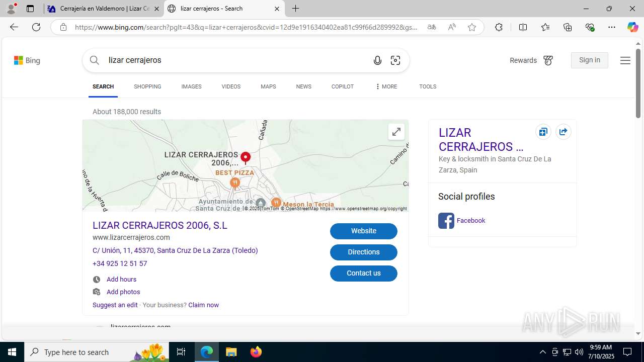The height and width of the screenshot is (362, 644).
Task: Open Task View on the taskbar
Action: (181, 352)
